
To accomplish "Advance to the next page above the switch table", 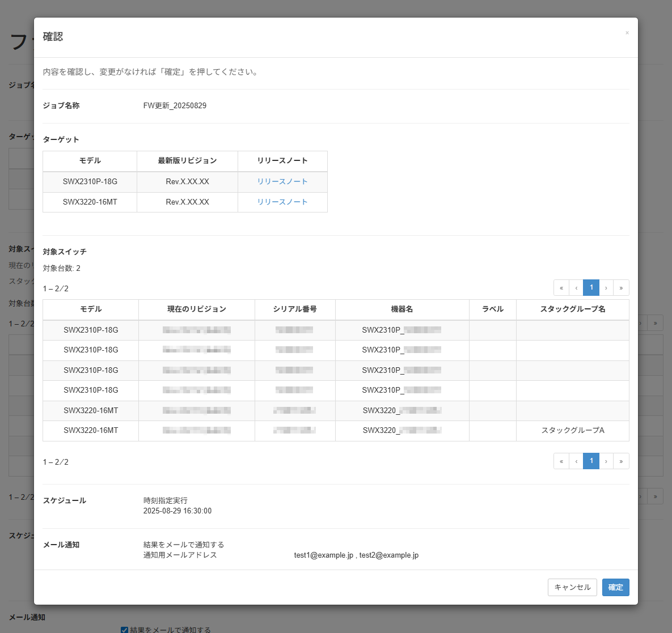I will pos(606,287).
